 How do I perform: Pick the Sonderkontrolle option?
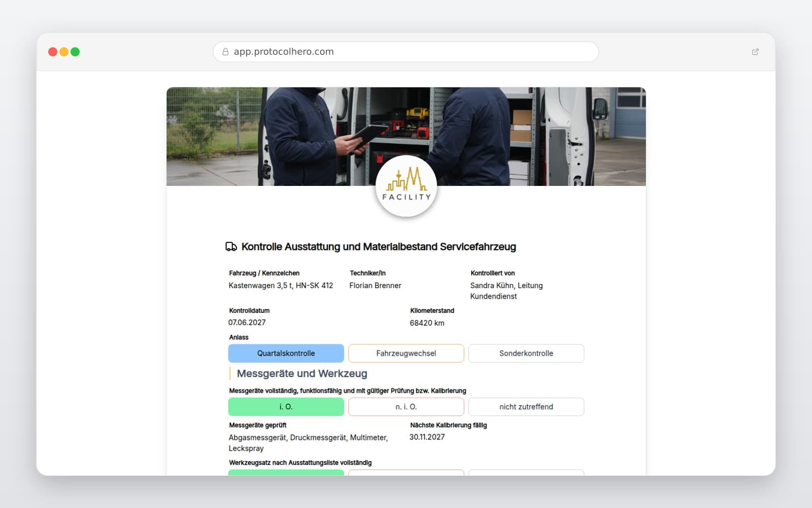[x=526, y=354]
